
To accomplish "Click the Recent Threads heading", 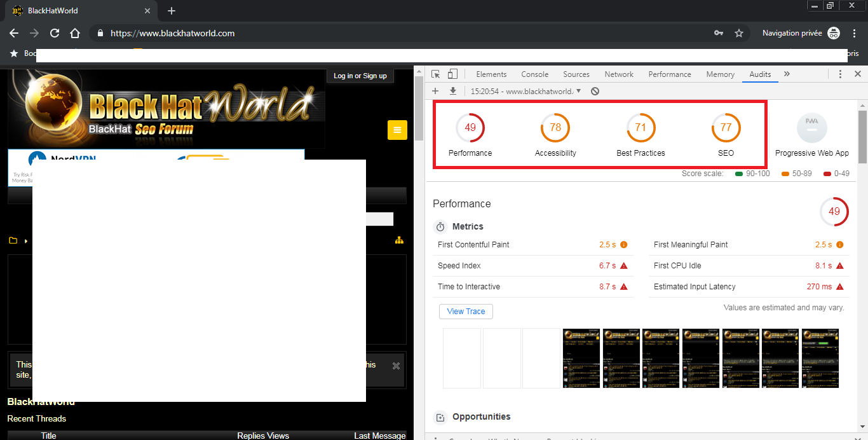I will coord(36,418).
